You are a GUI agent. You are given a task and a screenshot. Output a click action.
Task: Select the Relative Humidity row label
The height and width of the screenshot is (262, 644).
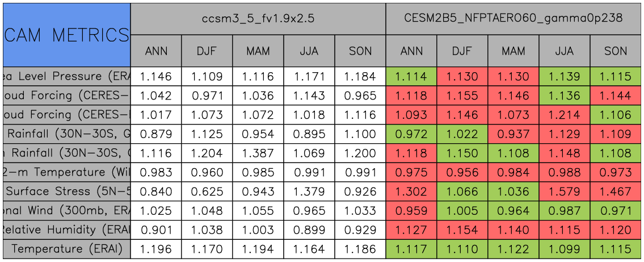click(x=66, y=230)
